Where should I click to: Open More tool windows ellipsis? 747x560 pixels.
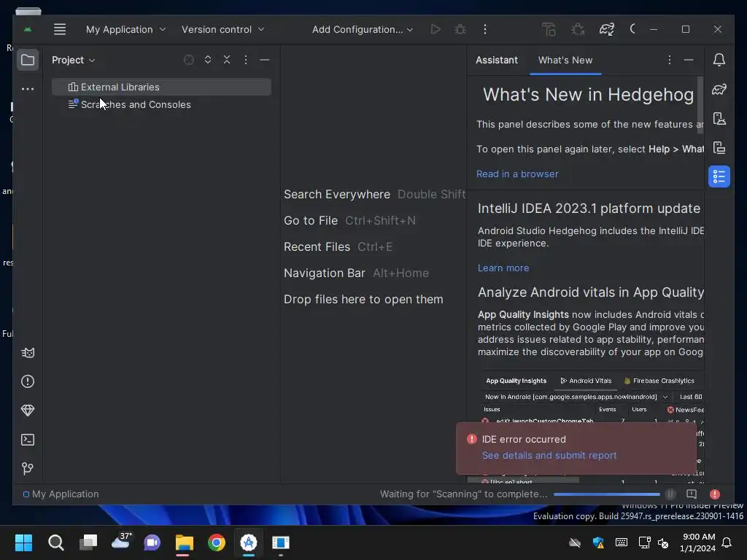tap(28, 88)
